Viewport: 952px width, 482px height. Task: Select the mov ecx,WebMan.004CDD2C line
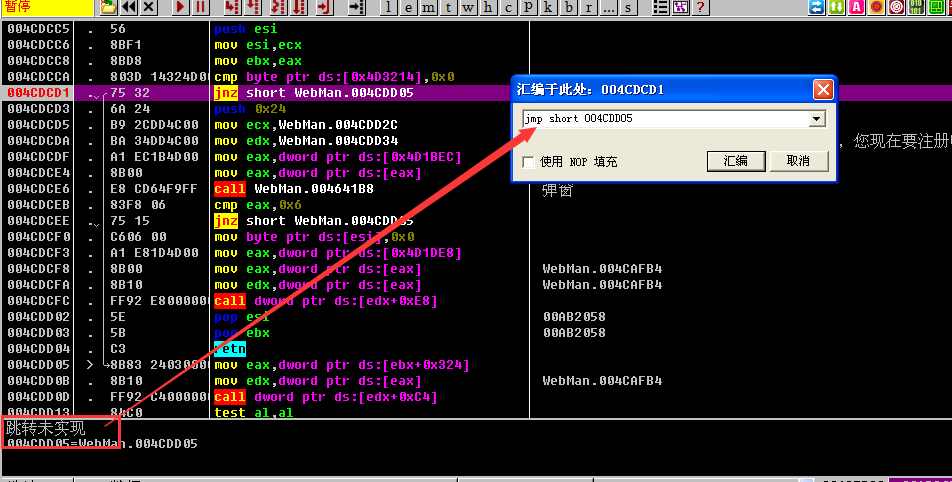(306, 124)
